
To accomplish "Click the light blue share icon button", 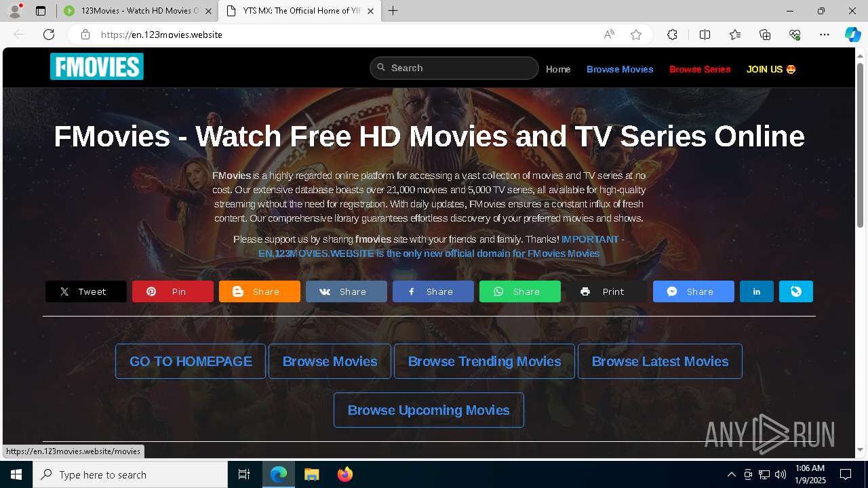I will (x=796, y=291).
